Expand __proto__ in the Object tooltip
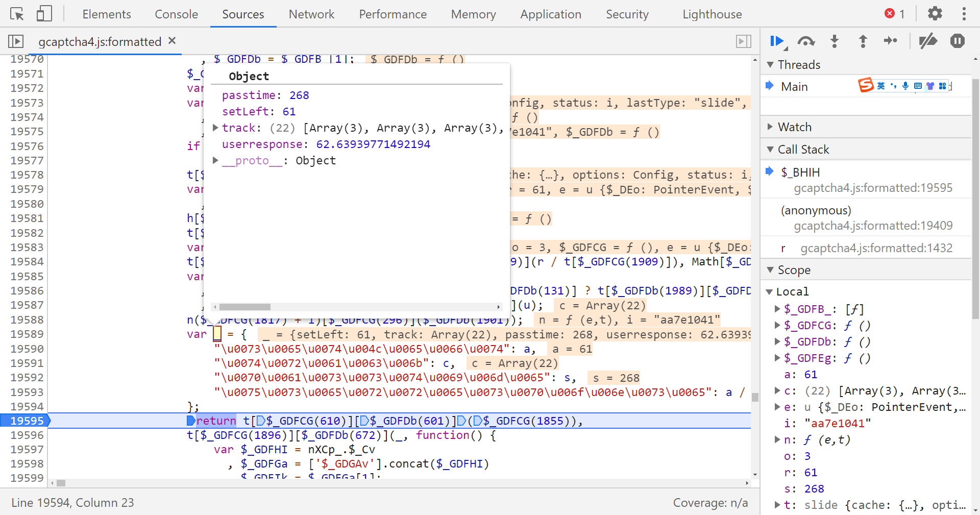This screenshot has width=980, height=515. (x=215, y=160)
